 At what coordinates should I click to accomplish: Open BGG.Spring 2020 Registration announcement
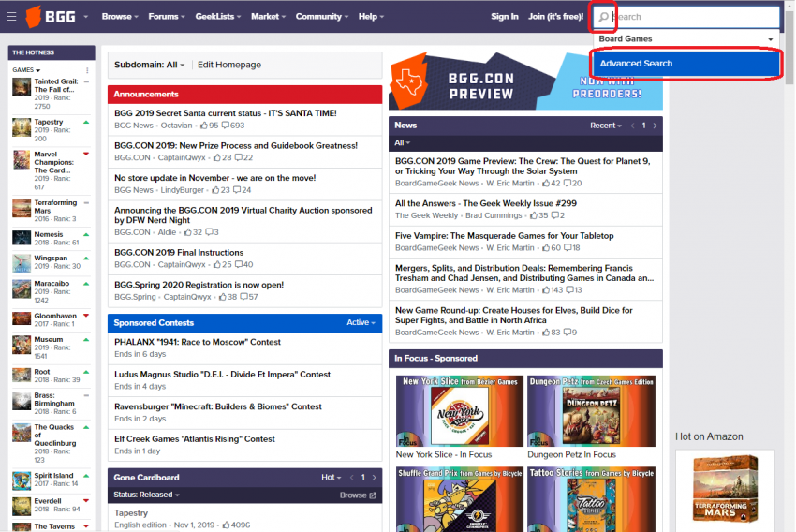pyautogui.click(x=199, y=285)
